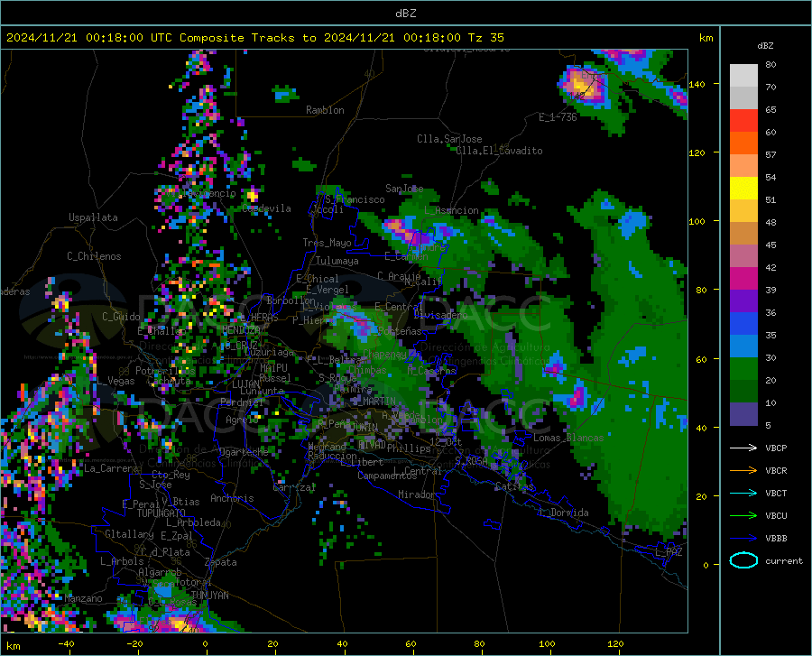Click the C_Chilenos map label
This screenshot has width=812, height=656.
point(94,256)
